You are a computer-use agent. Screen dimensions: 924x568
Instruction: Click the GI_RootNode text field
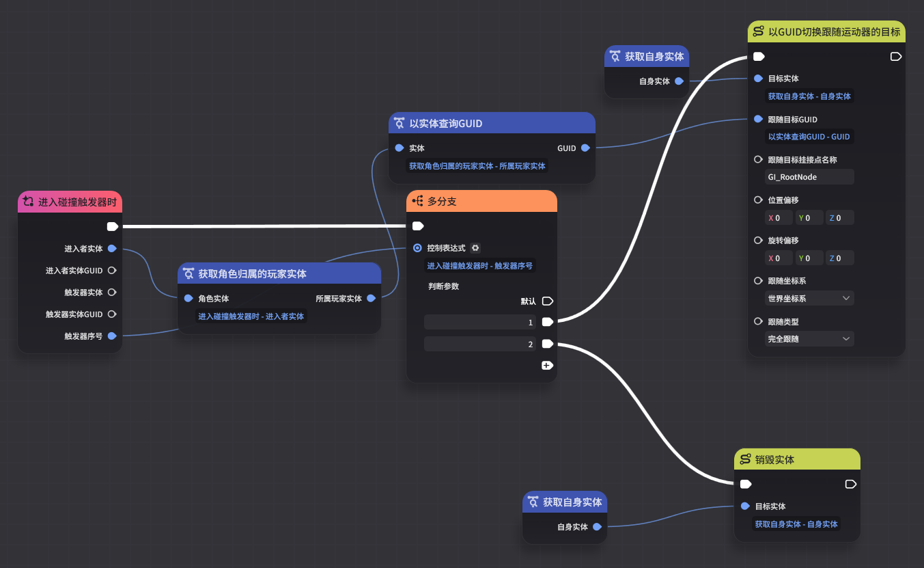pos(809,177)
